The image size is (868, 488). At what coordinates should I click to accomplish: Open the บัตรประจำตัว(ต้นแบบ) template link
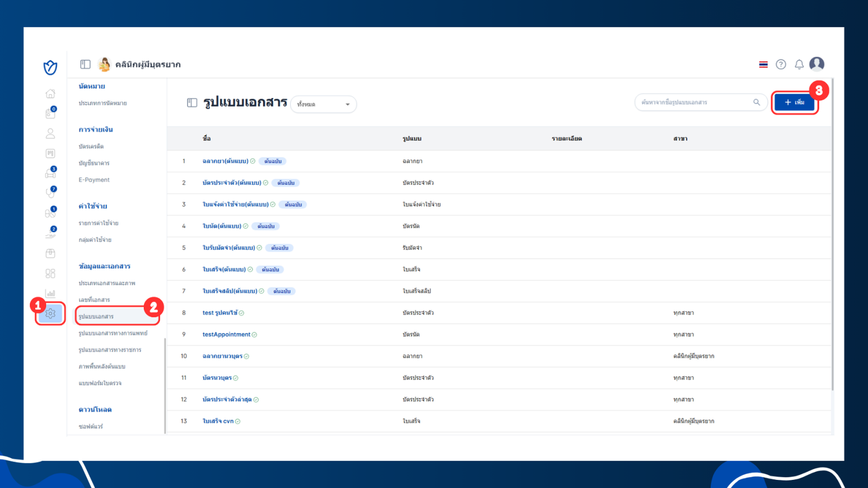(x=232, y=183)
